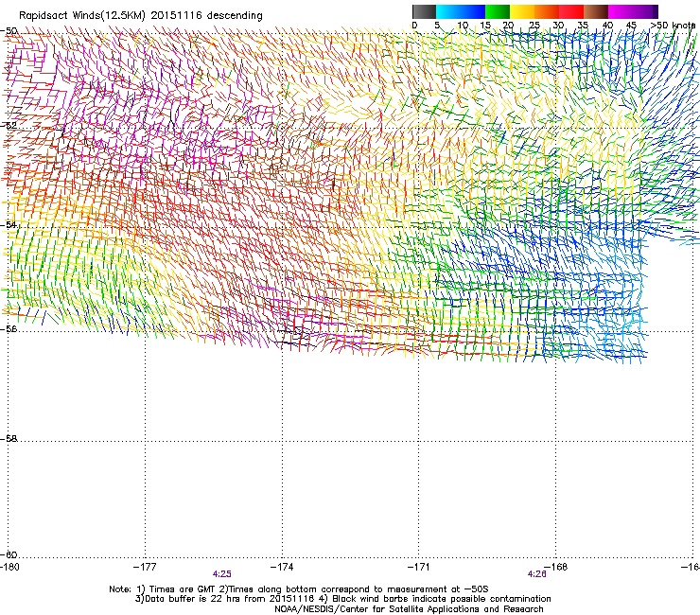Click the legend label '45'
700x615 pixels.
pyautogui.click(x=631, y=26)
